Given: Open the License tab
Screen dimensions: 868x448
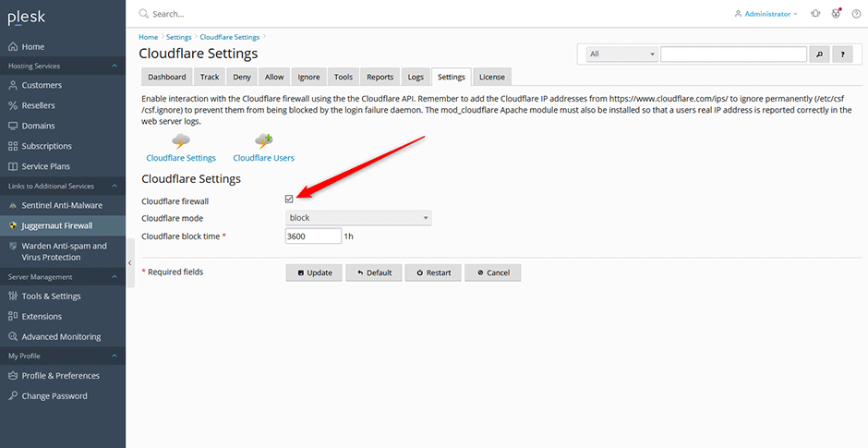Looking at the screenshot, I should [x=492, y=77].
